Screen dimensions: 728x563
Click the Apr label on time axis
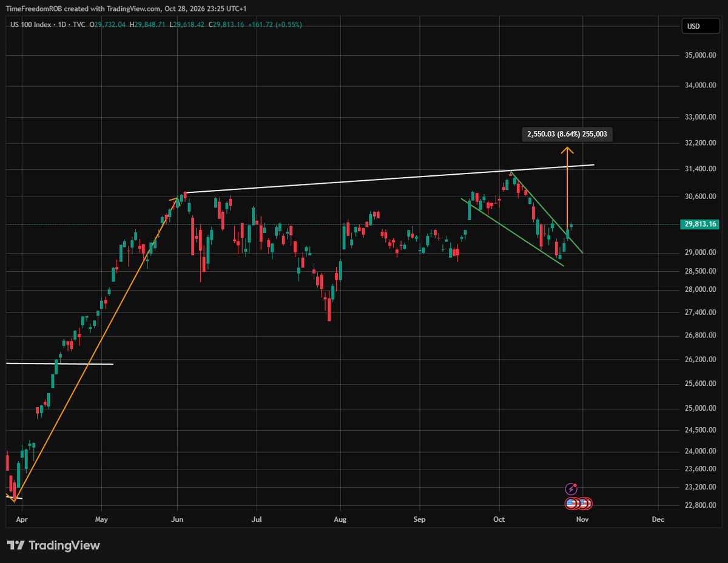[x=22, y=520]
